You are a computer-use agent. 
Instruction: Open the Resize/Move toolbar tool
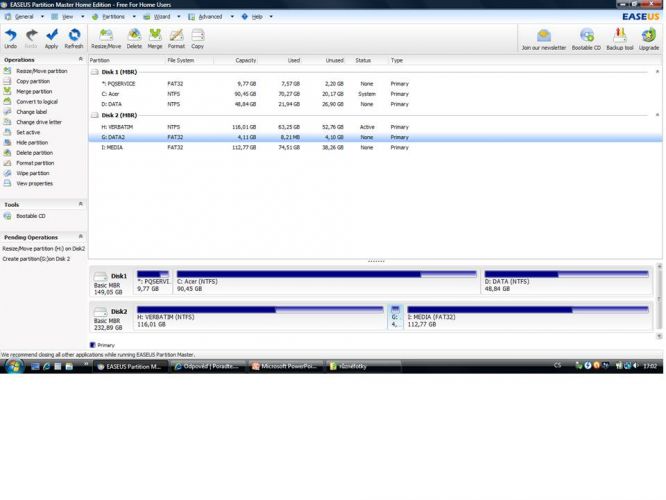click(106, 39)
